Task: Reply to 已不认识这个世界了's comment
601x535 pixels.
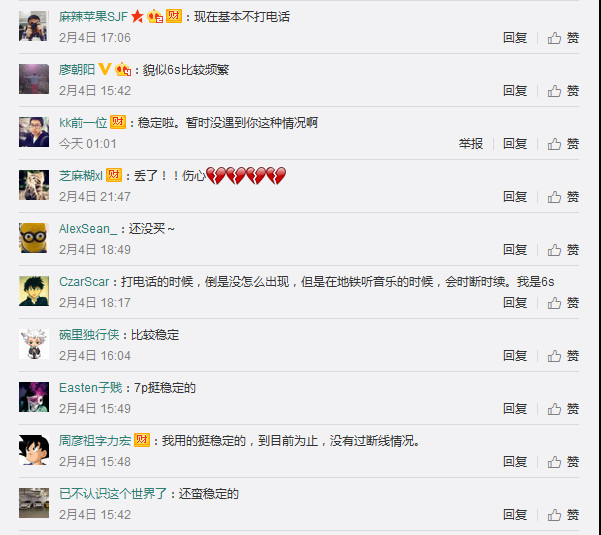Action: click(515, 515)
